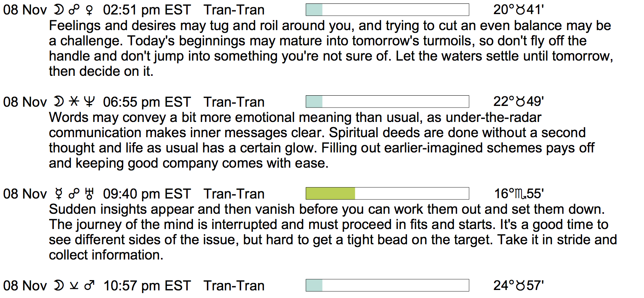Click green strength bar for Mercury-Uranus transit

330,194
